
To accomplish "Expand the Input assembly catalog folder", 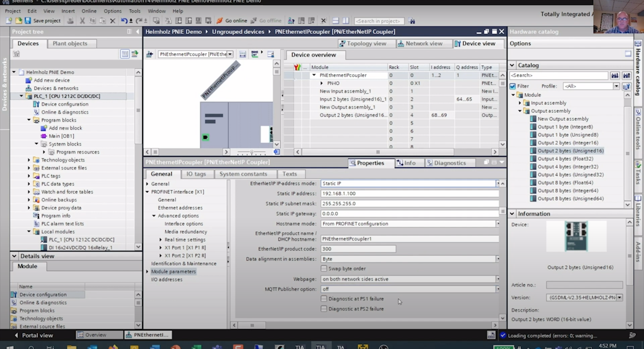I will [x=520, y=103].
